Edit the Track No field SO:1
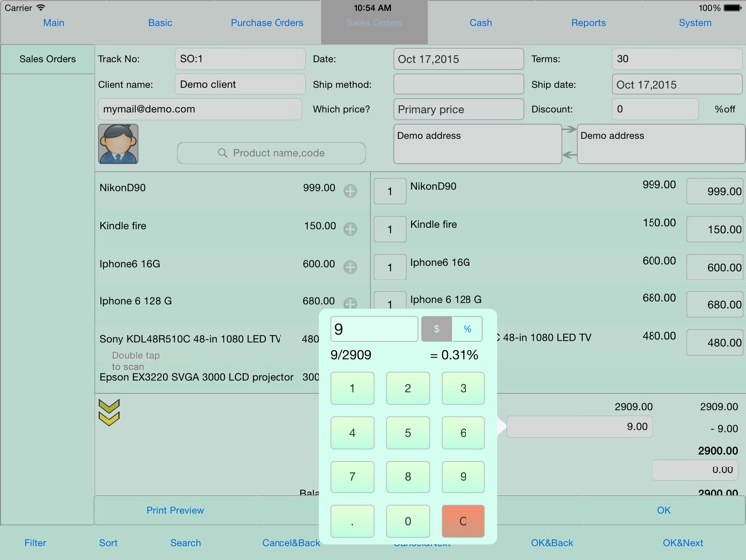 point(241,59)
